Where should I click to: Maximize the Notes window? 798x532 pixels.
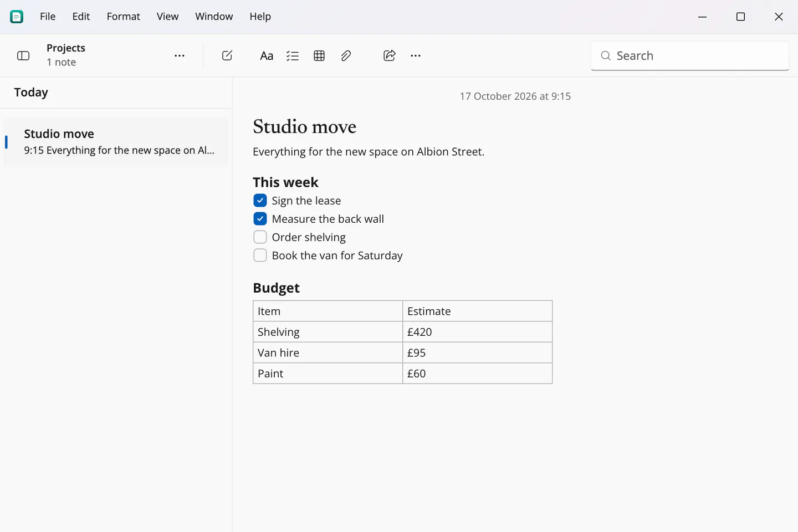[x=740, y=17]
